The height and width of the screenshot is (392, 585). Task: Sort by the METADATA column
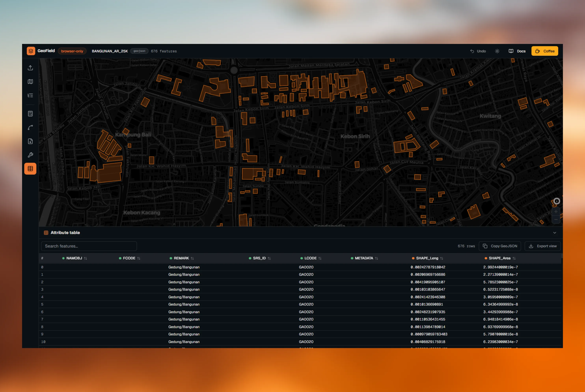[364, 258]
